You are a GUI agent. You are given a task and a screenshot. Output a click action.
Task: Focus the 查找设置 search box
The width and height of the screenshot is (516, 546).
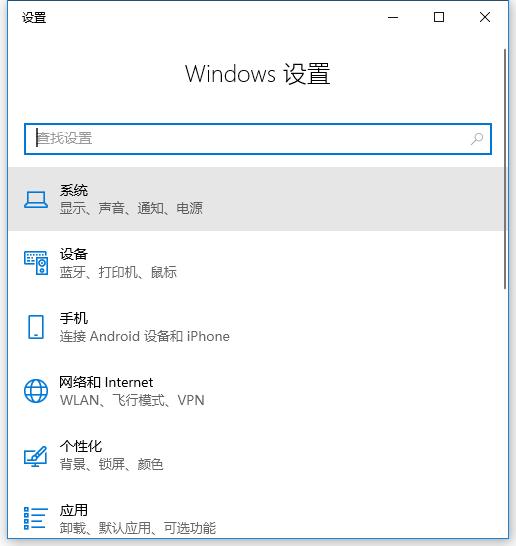[258, 139]
